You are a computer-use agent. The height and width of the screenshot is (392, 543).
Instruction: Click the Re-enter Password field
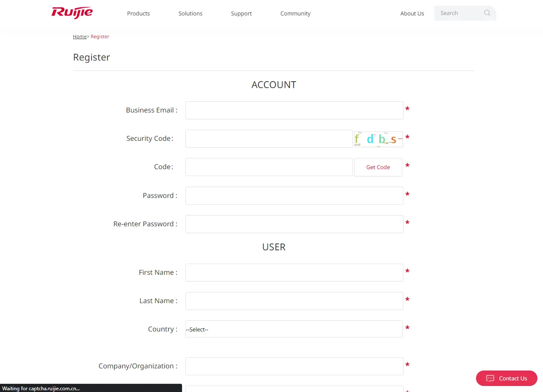pos(294,224)
